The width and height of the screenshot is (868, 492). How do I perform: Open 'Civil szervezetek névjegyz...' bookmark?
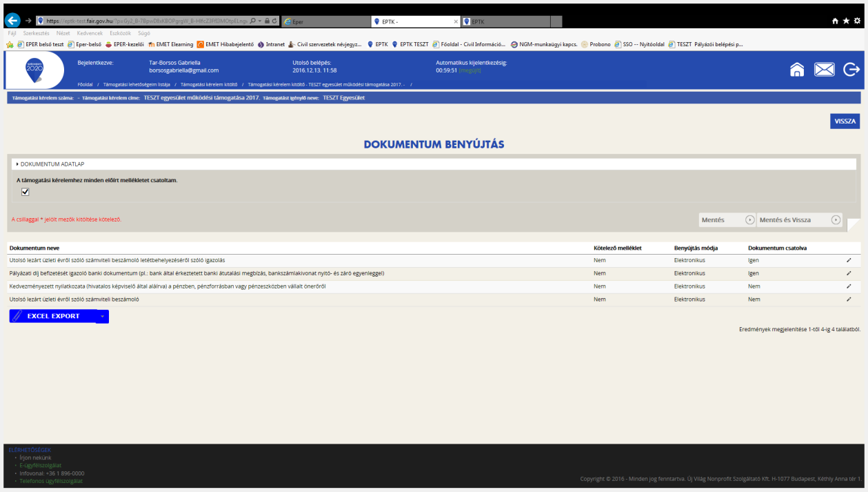tap(326, 44)
